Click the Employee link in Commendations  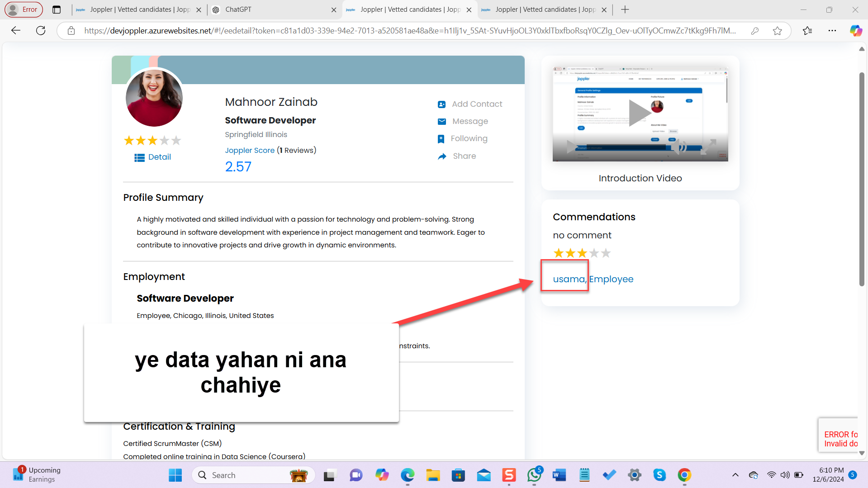(611, 279)
